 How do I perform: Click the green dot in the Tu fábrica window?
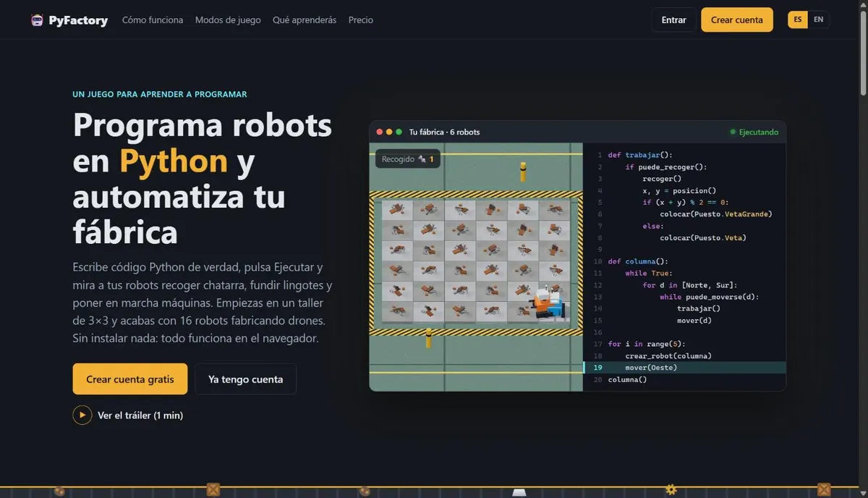[399, 132]
